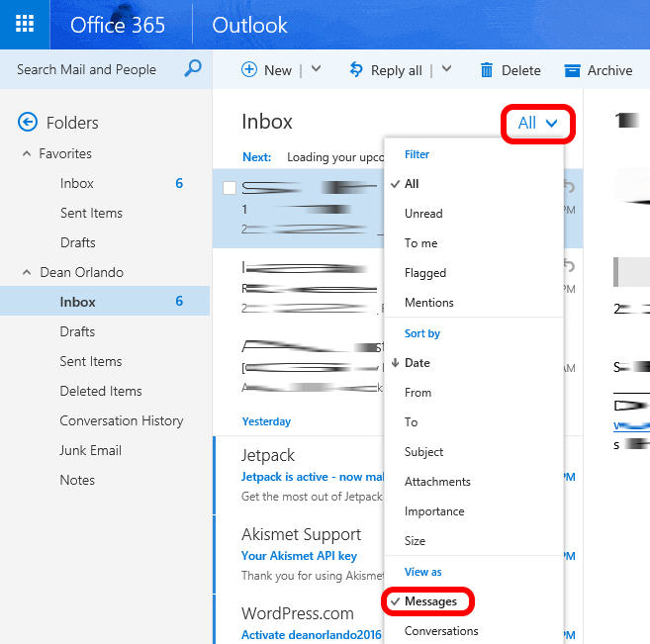Open the Junk Email folder

pos(90,450)
